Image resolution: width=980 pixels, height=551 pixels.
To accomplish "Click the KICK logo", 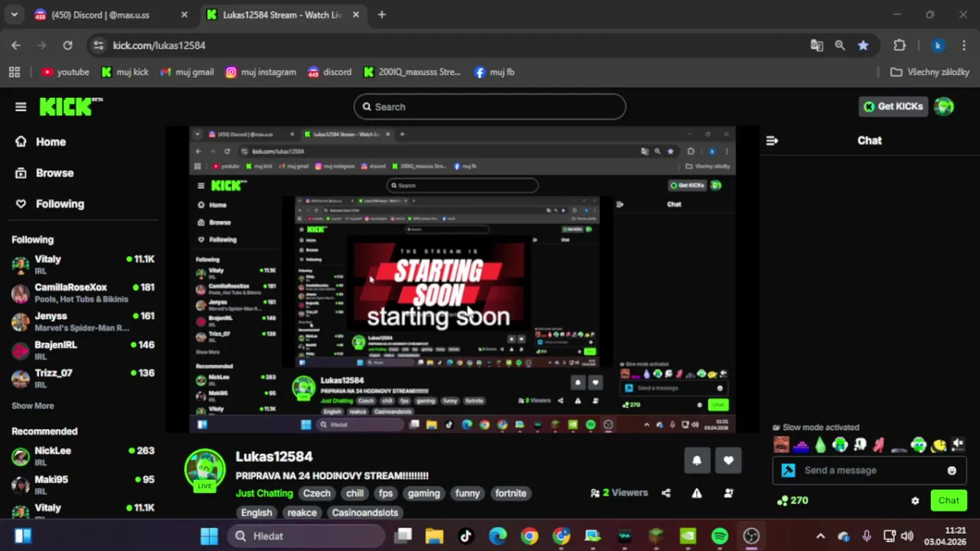I will coord(71,107).
